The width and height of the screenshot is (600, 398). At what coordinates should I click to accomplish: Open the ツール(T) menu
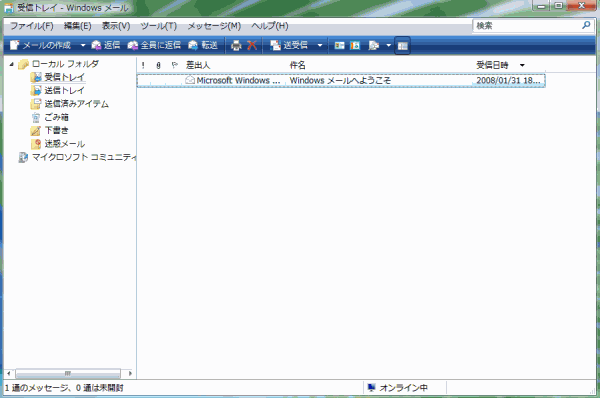[x=158, y=26]
